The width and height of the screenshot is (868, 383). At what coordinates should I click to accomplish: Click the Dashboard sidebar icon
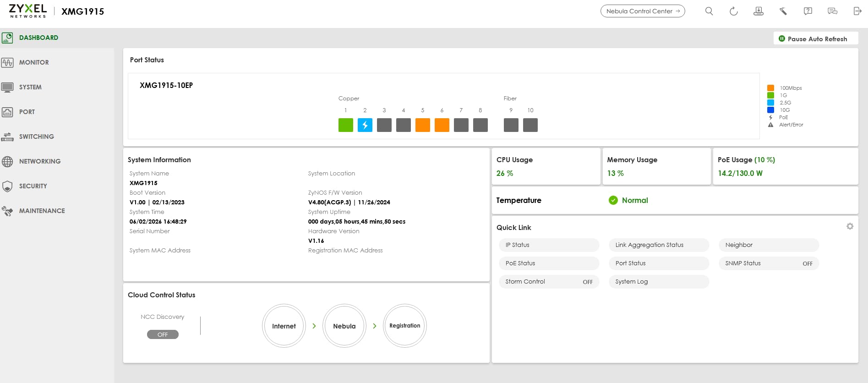point(7,38)
